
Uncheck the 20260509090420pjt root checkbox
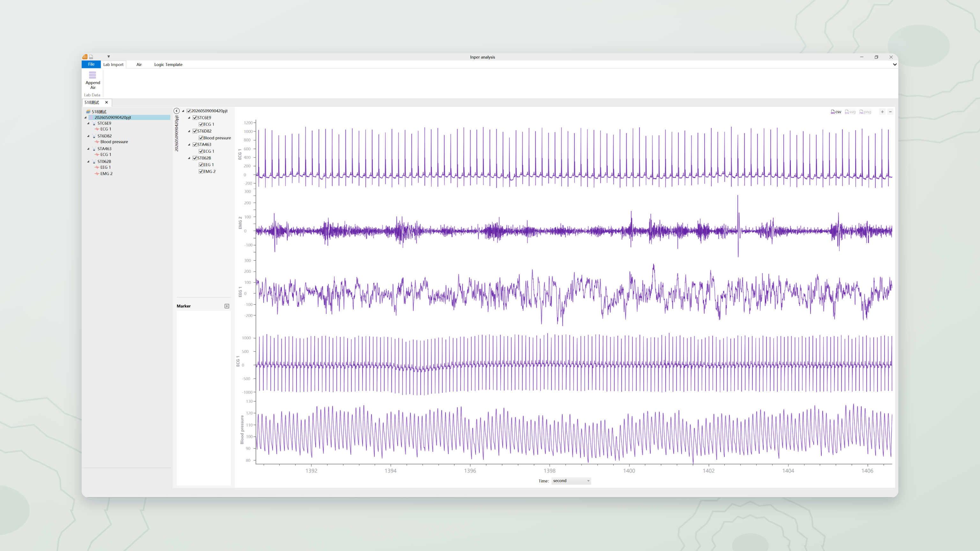tap(189, 111)
